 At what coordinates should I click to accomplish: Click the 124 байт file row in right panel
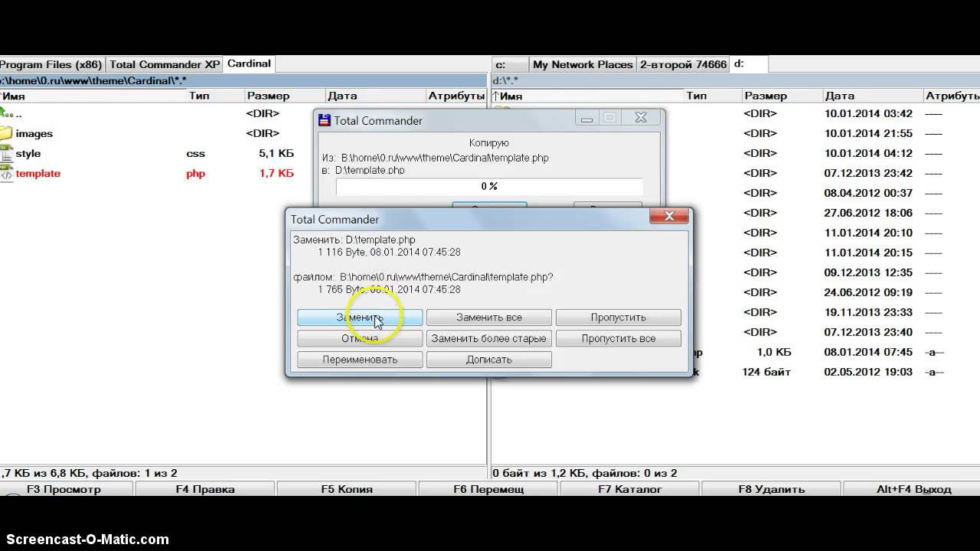735,372
